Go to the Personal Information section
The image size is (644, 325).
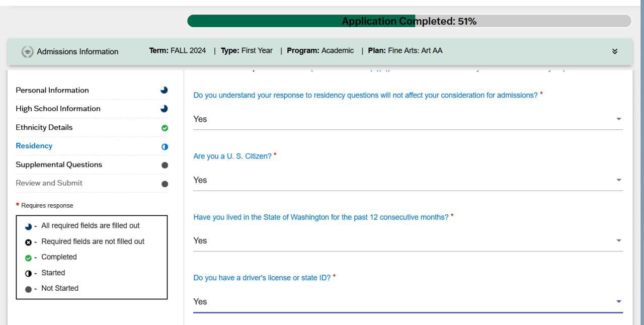(52, 90)
